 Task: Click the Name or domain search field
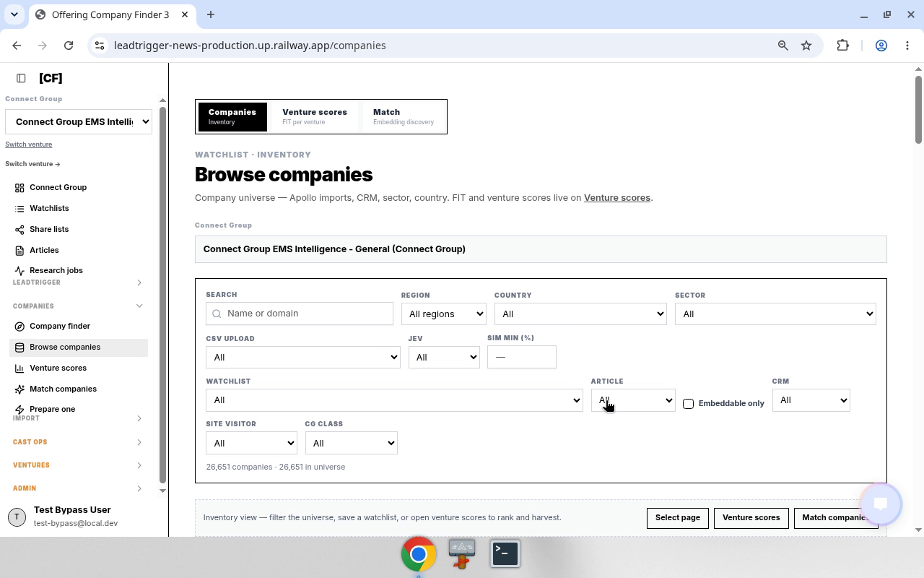(x=300, y=314)
